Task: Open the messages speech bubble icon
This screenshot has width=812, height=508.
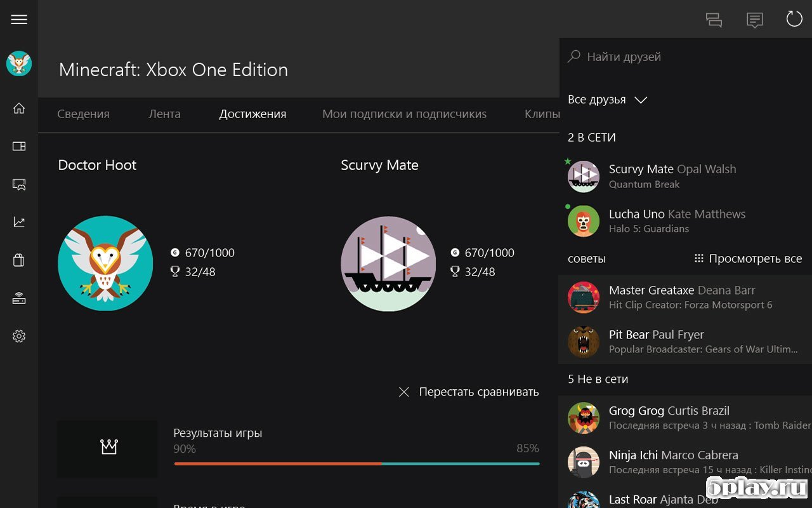Action: pos(754,20)
